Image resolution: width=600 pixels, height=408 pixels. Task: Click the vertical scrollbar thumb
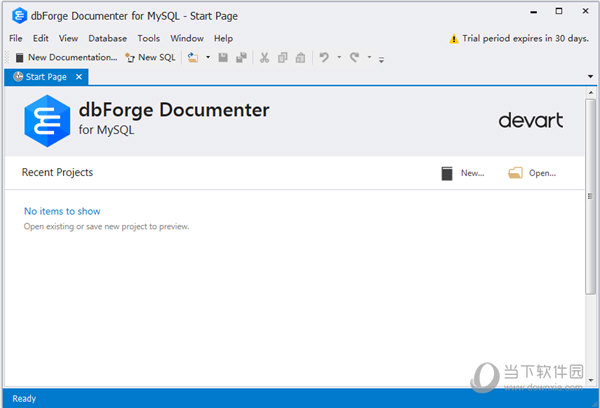tap(590, 196)
